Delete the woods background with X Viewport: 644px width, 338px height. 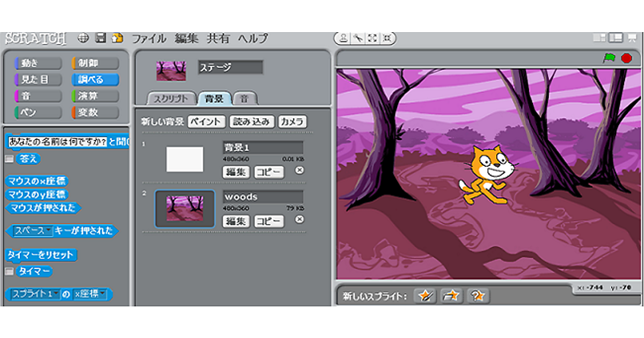pos(299,219)
